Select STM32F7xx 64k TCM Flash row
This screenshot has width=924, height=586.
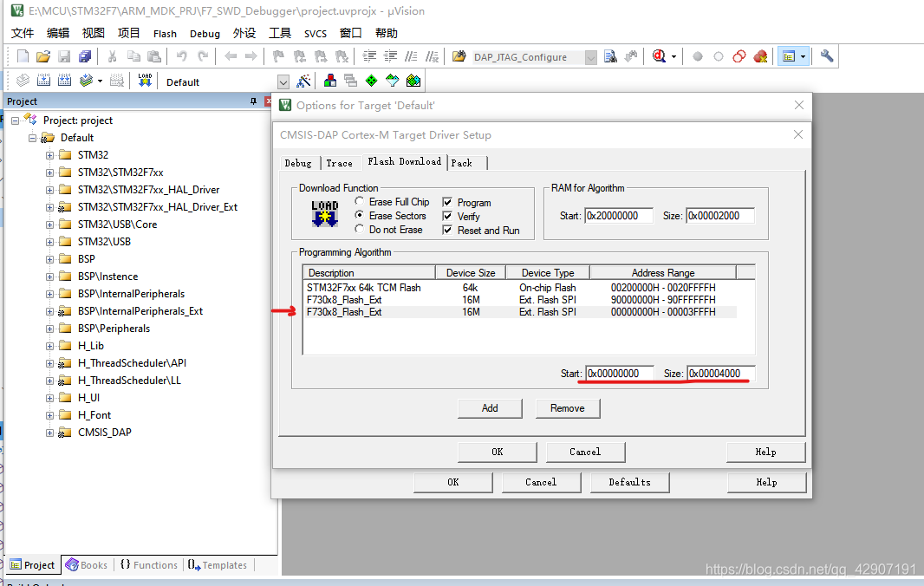coord(520,288)
